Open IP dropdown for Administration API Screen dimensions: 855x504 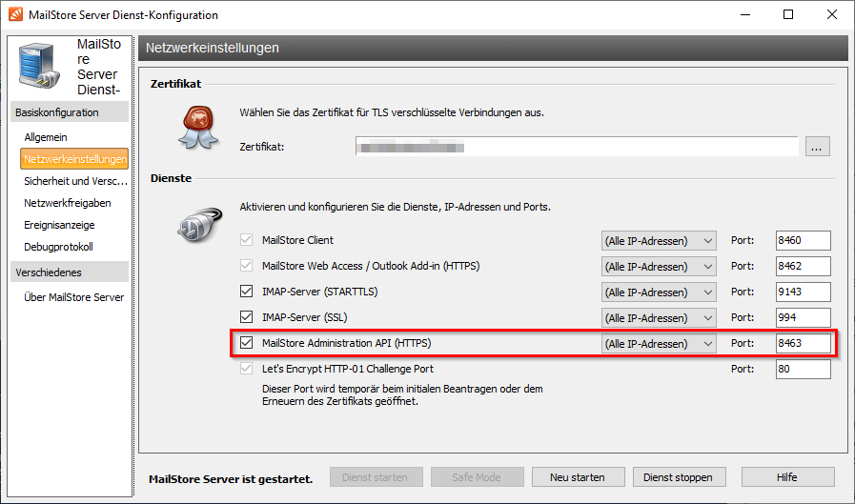[x=659, y=343]
